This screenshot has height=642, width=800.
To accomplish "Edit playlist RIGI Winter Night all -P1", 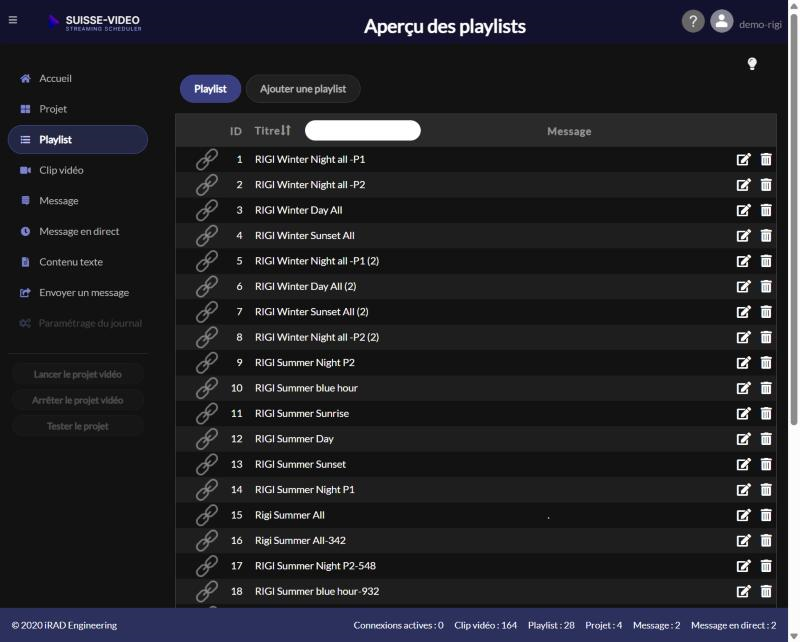I will [743, 159].
